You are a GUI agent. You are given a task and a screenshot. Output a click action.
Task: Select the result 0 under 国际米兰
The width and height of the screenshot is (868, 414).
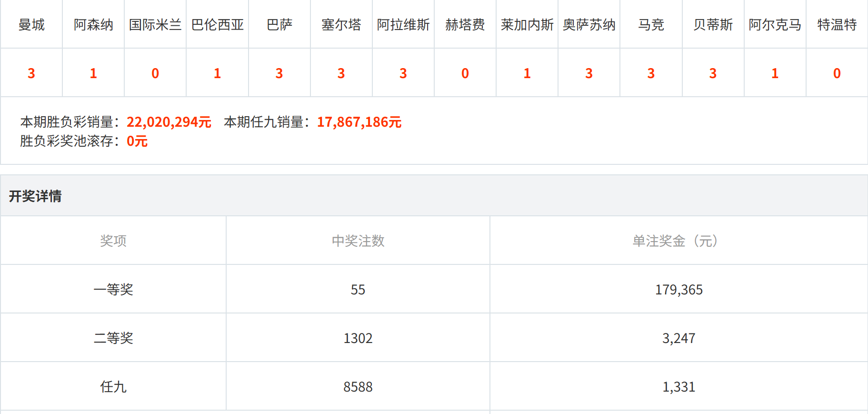point(155,73)
